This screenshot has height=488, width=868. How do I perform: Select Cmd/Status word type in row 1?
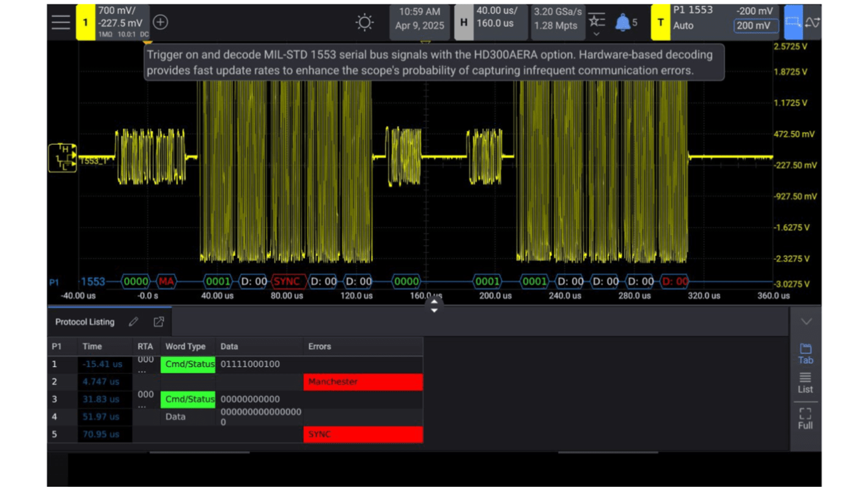point(188,364)
